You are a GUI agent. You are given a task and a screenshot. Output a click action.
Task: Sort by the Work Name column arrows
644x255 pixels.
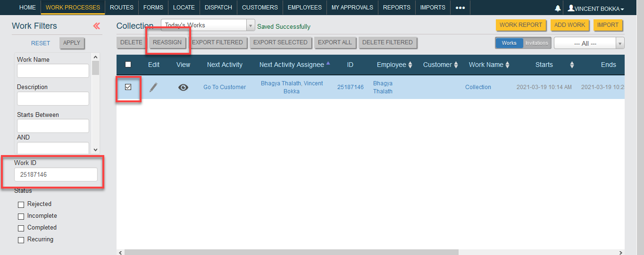point(507,65)
